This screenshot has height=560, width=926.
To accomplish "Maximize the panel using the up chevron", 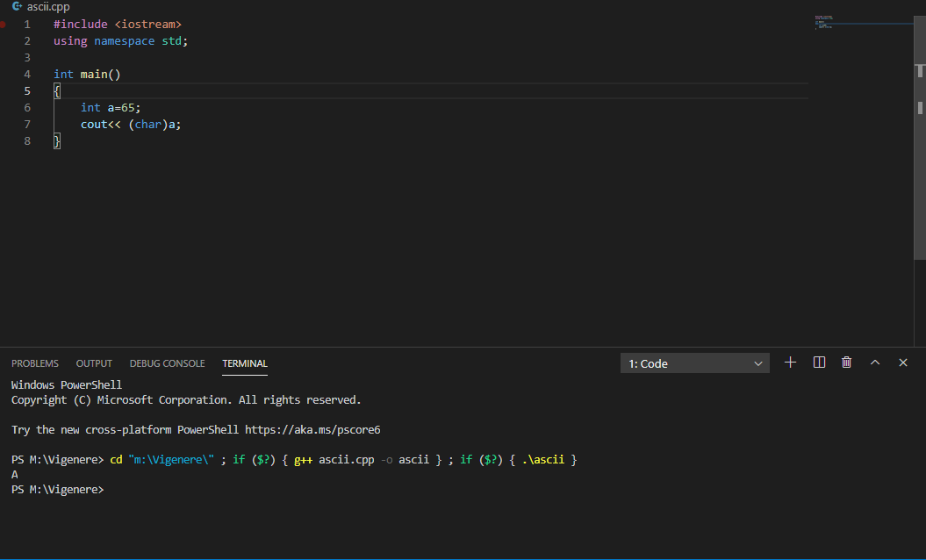I will tap(874, 363).
